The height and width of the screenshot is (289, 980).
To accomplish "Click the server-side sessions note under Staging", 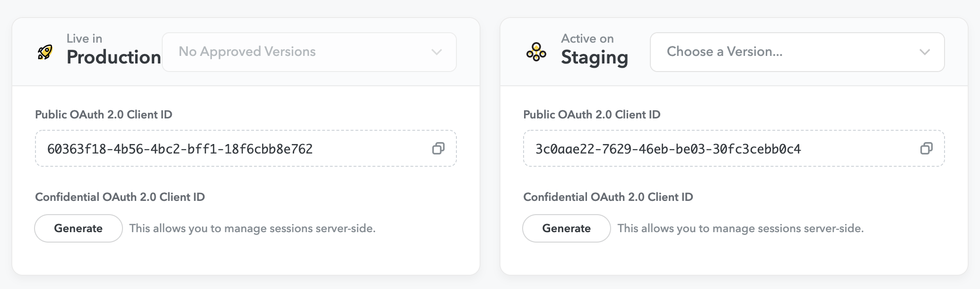I will (741, 228).
